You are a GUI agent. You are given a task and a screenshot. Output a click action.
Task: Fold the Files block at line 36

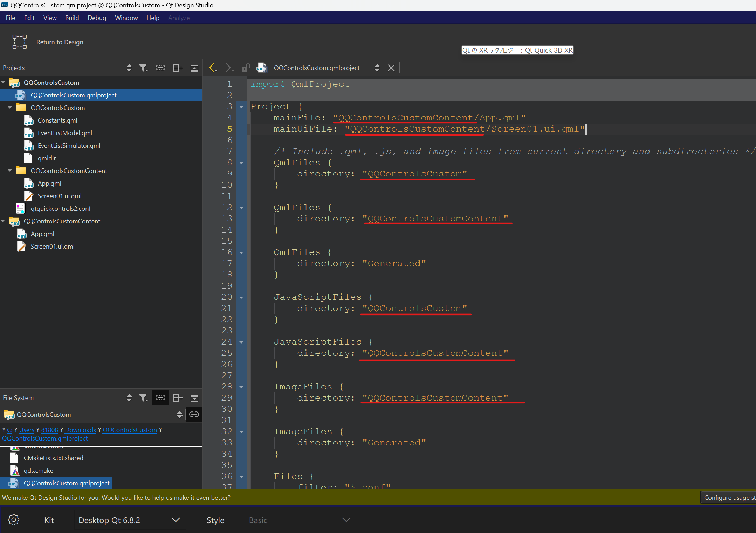pos(241,477)
